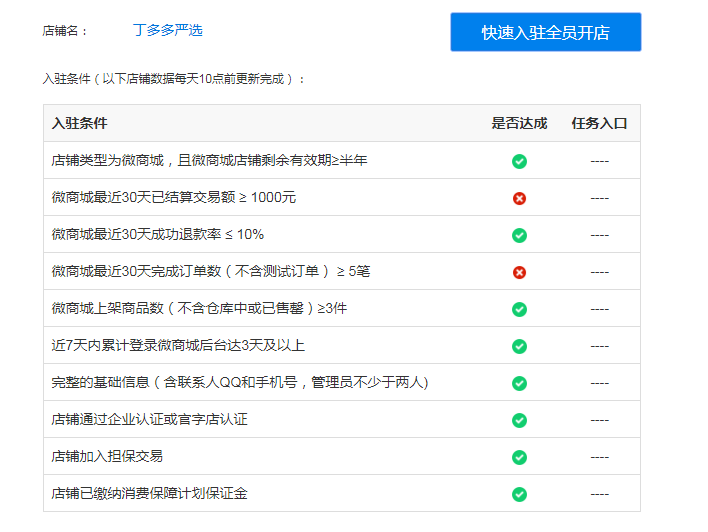Click text 微商城最近30天已结算交易额 ≥ 1000元
This screenshot has width=708, height=532.
click(x=173, y=197)
